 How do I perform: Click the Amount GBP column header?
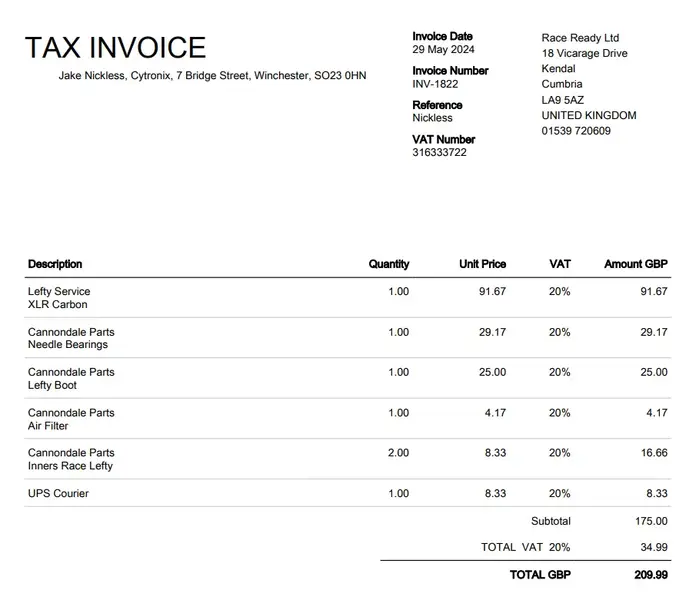pos(636,264)
